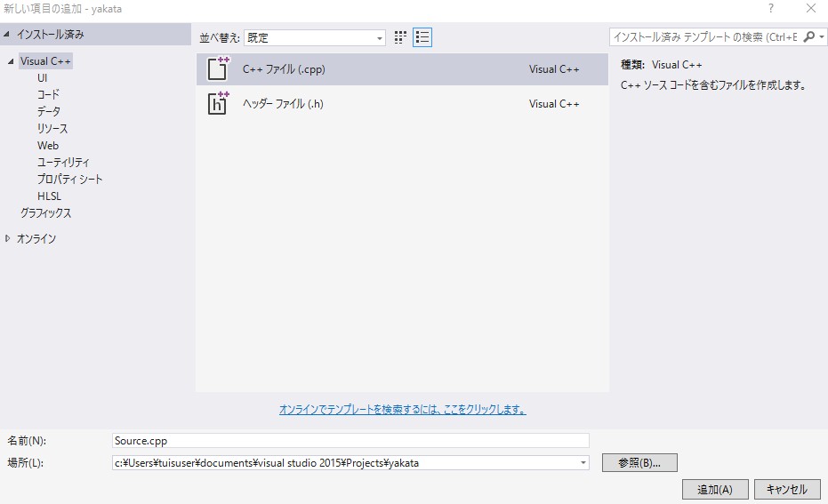Click the online template search link
The image size is (828, 504).
pos(402,410)
